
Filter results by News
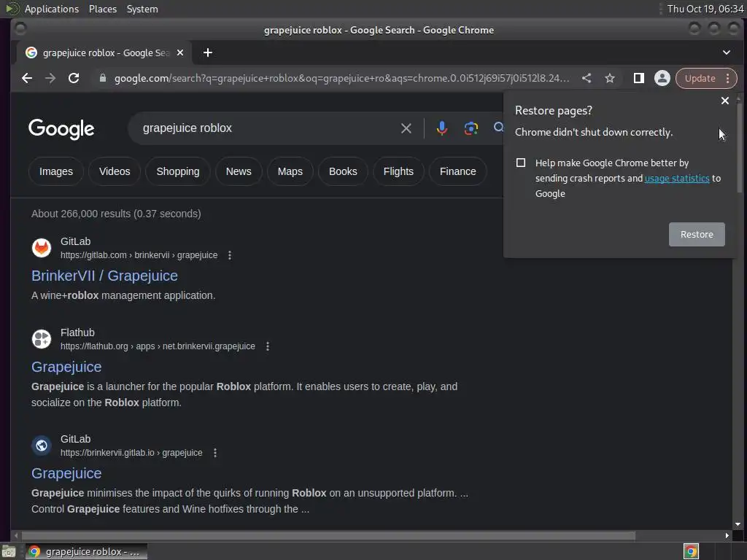pyautogui.click(x=239, y=171)
